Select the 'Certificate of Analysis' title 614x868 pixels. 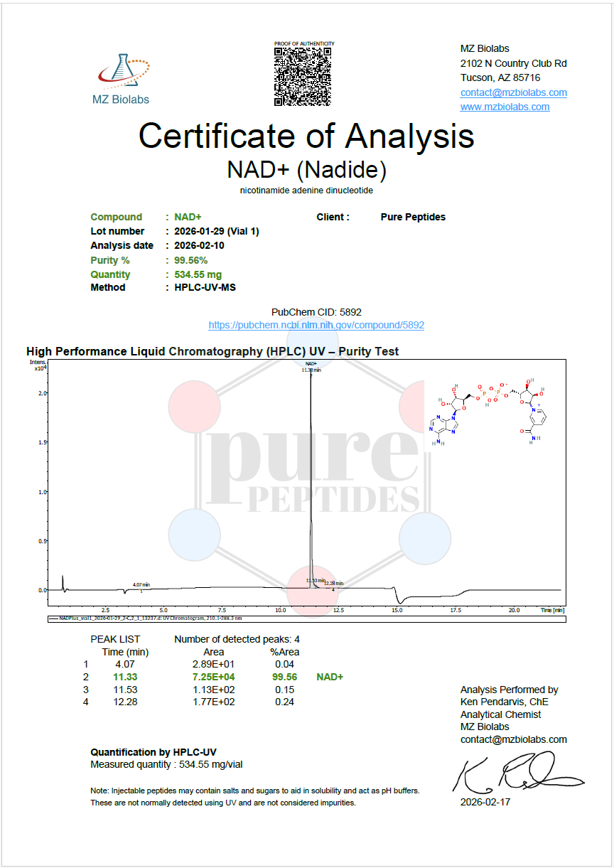tap(306, 135)
